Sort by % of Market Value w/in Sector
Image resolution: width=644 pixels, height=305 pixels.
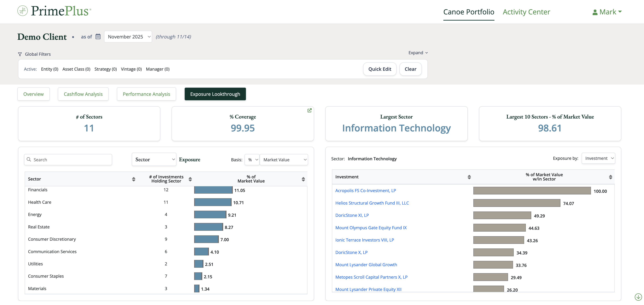pos(610,177)
